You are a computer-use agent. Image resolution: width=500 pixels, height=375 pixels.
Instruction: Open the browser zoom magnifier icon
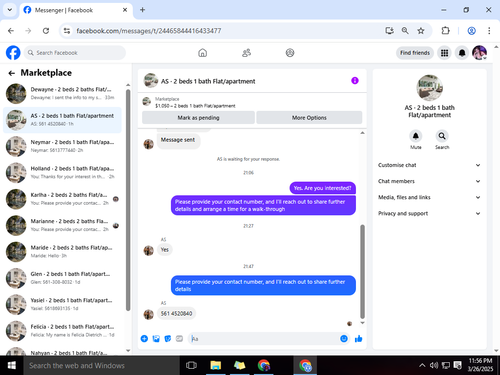405,31
